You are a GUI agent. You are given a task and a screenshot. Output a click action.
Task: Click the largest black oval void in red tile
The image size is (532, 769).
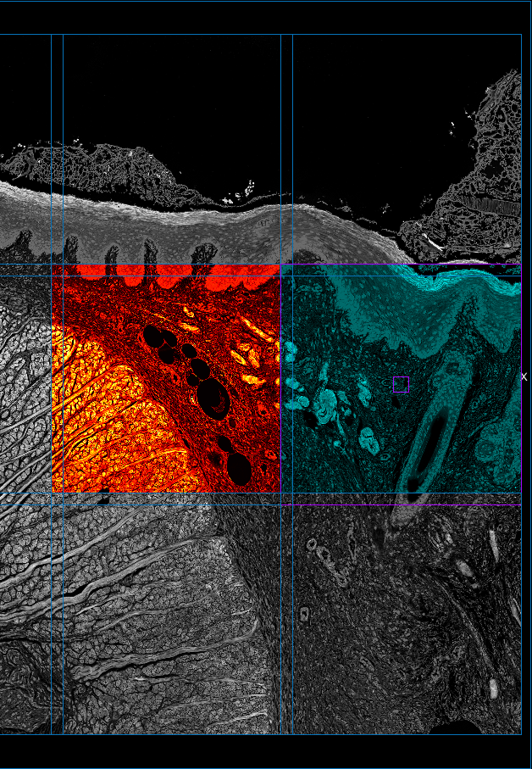point(213,397)
